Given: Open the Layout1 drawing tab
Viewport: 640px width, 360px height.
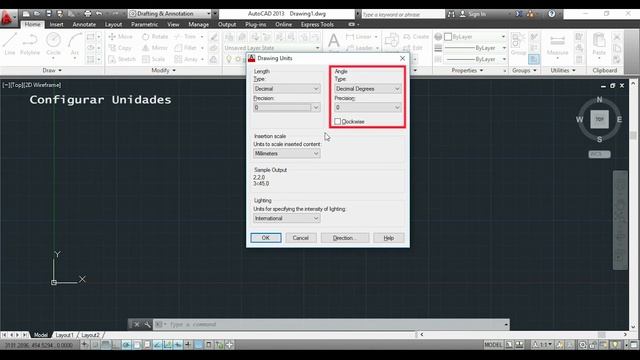Looking at the screenshot, I should (x=64, y=335).
